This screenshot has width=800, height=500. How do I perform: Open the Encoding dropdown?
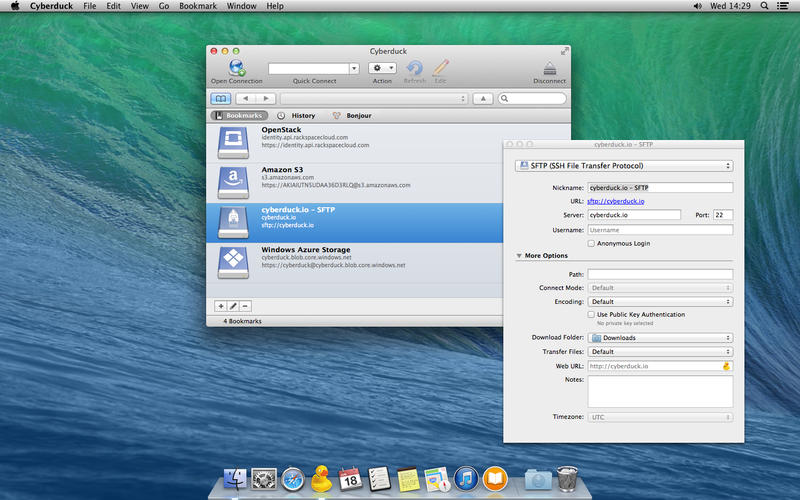pyautogui.click(x=660, y=301)
